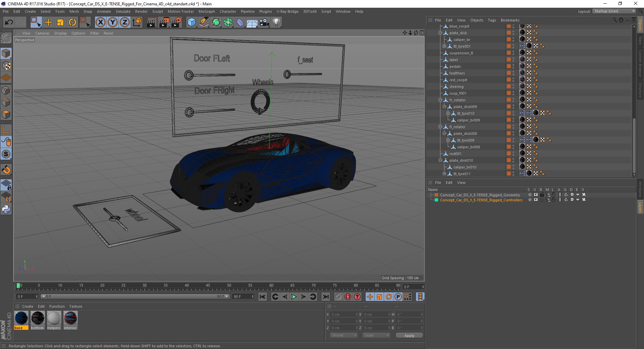Toggle the Parameter keyframe P button

click(398, 297)
